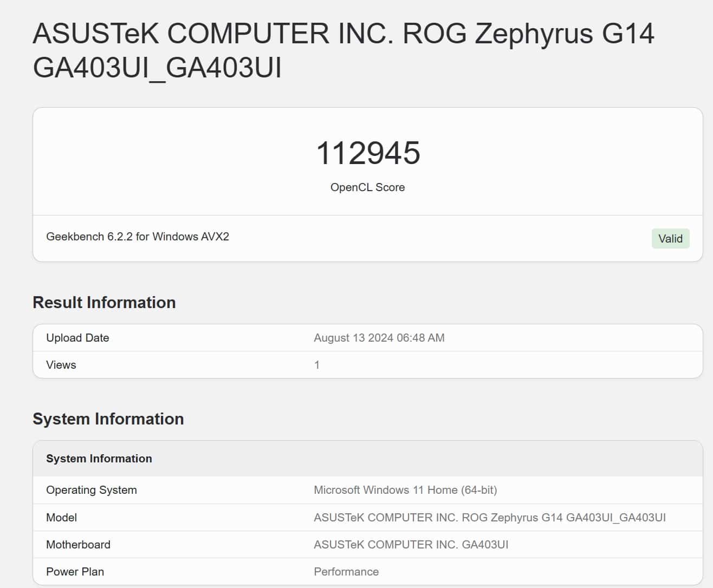Image resolution: width=713 pixels, height=588 pixels.
Task: Select the Motherboard row label
Action: point(78,545)
